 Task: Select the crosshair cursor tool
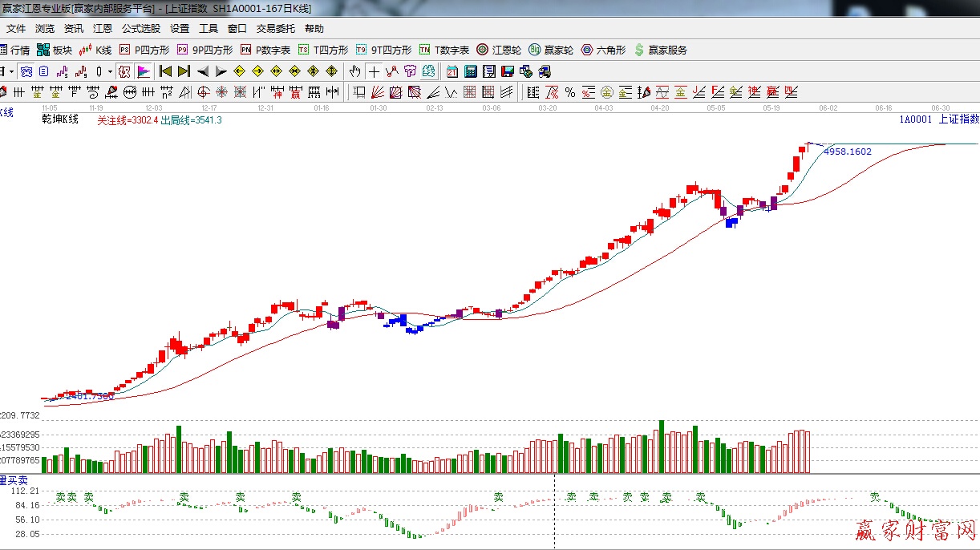click(x=374, y=71)
